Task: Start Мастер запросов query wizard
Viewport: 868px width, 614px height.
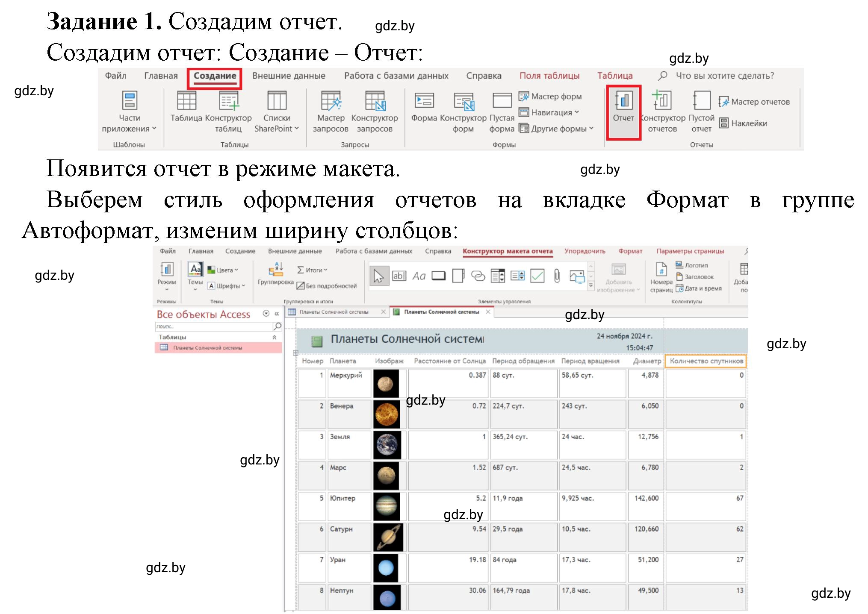Action: click(x=331, y=112)
